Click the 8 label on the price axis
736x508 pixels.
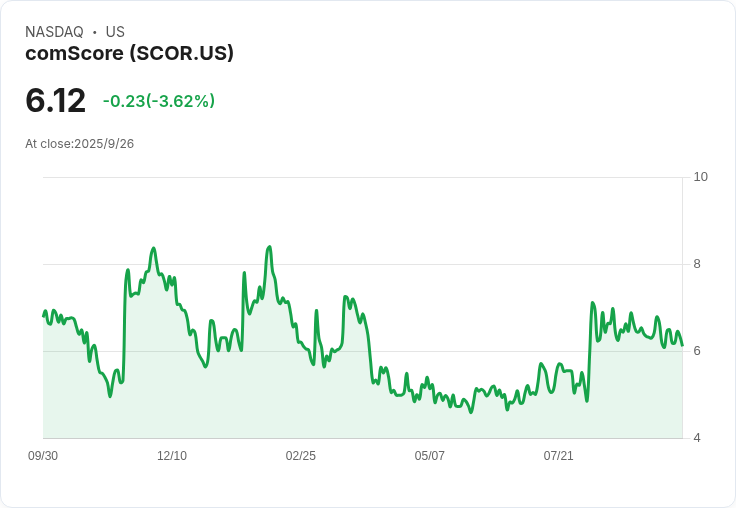[x=697, y=264]
